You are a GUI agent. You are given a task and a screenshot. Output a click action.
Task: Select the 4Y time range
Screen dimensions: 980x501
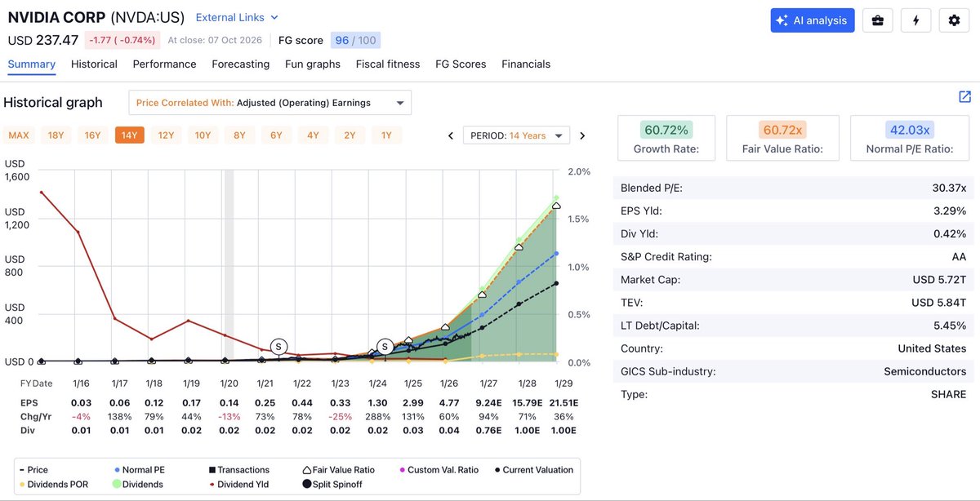click(313, 135)
